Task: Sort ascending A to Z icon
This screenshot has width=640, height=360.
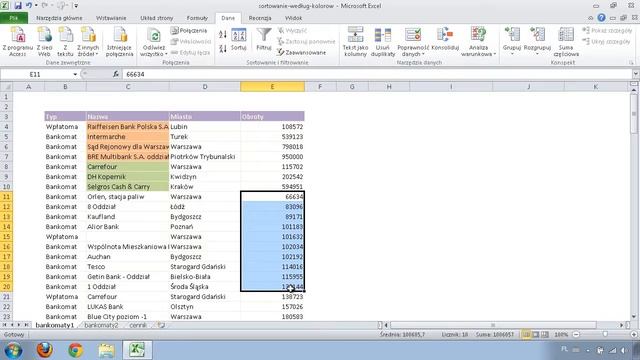Action: [223, 35]
